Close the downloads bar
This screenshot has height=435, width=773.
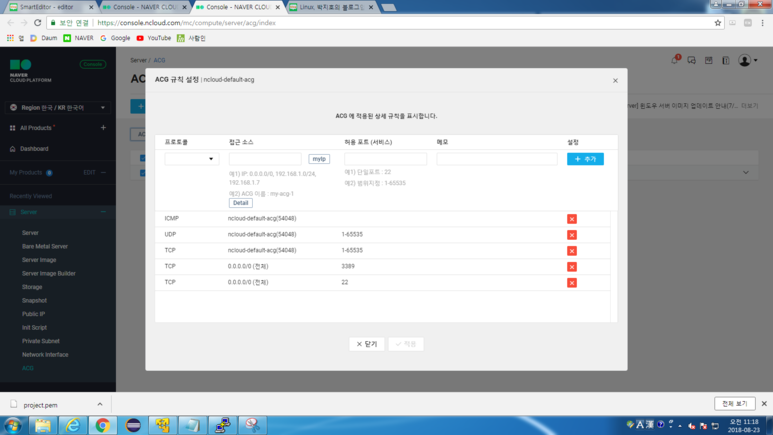(764, 403)
